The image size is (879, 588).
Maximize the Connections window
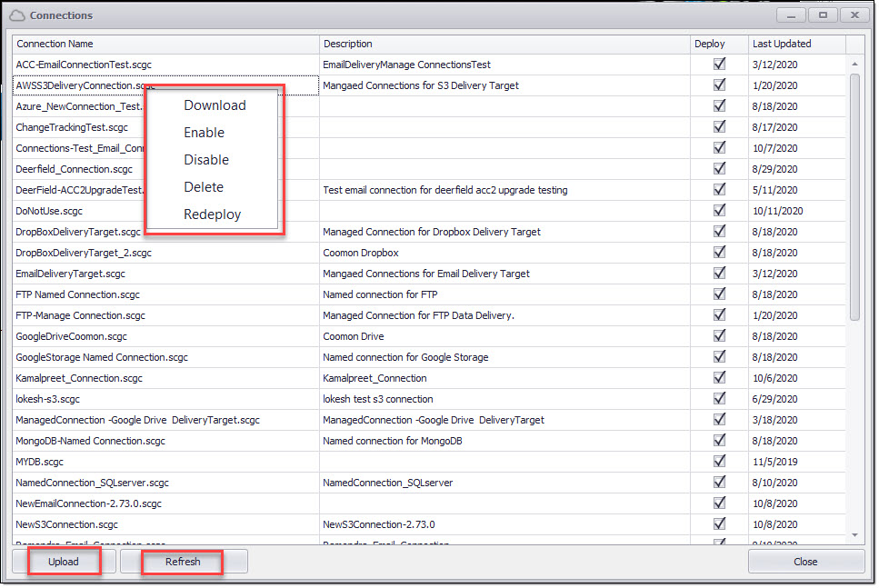[x=824, y=15]
